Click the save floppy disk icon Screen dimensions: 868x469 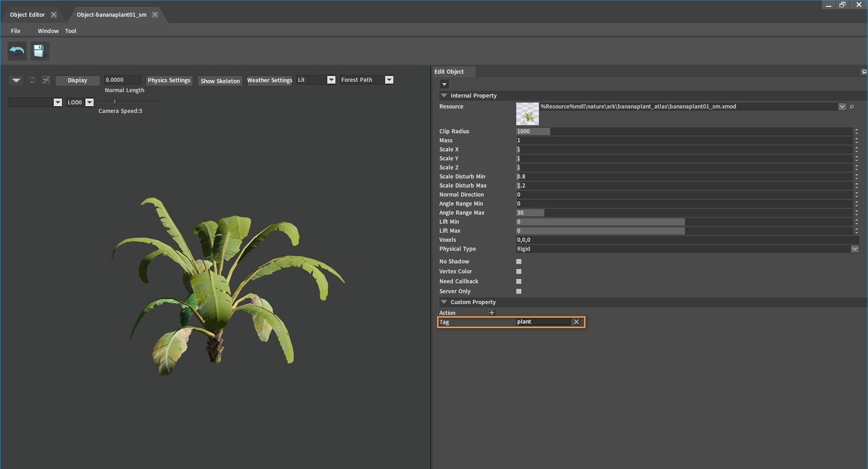[x=40, y=51]
